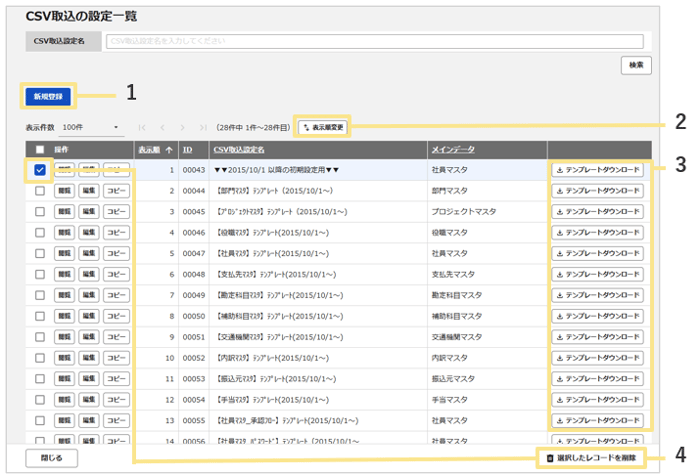This screenshot has height=476, width=700.
Task: Click 編集 for ID 00048 row
Action: pos(89,275)
